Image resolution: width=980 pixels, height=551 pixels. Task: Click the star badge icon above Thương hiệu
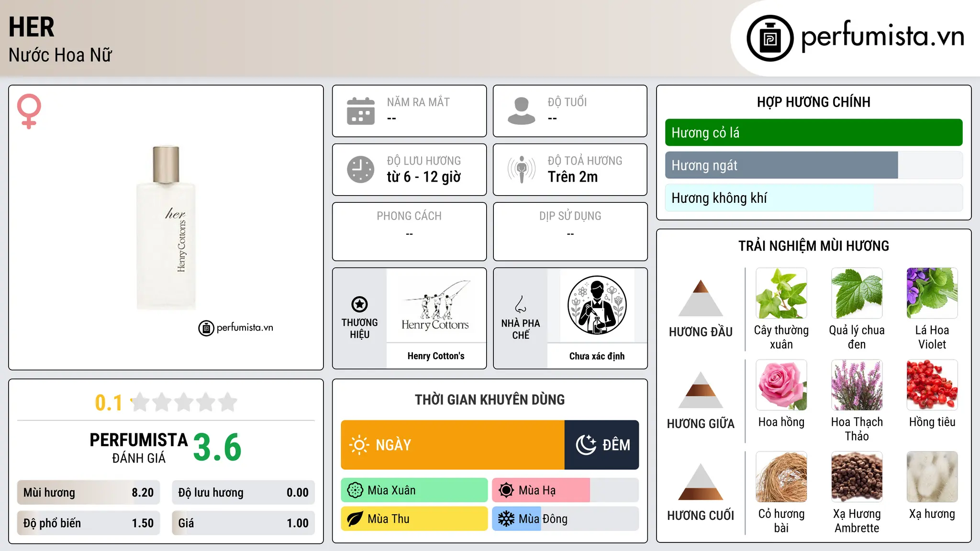[359, 304]
